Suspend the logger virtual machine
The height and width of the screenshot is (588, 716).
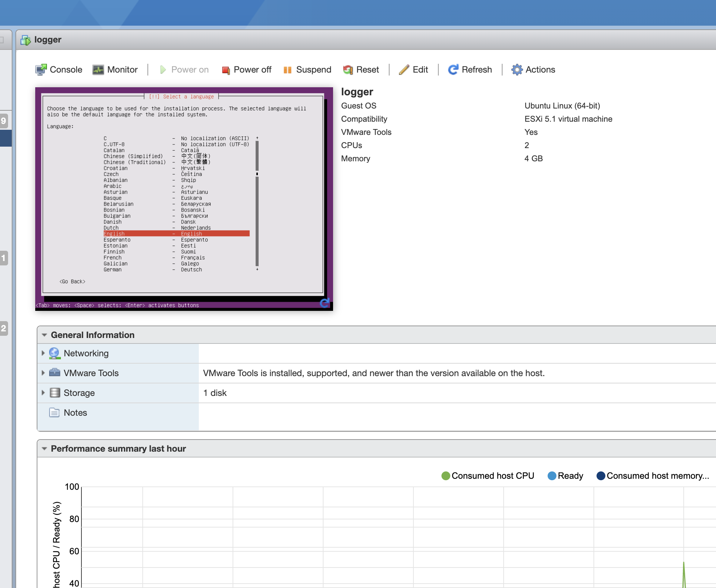(x=307, y=70)
